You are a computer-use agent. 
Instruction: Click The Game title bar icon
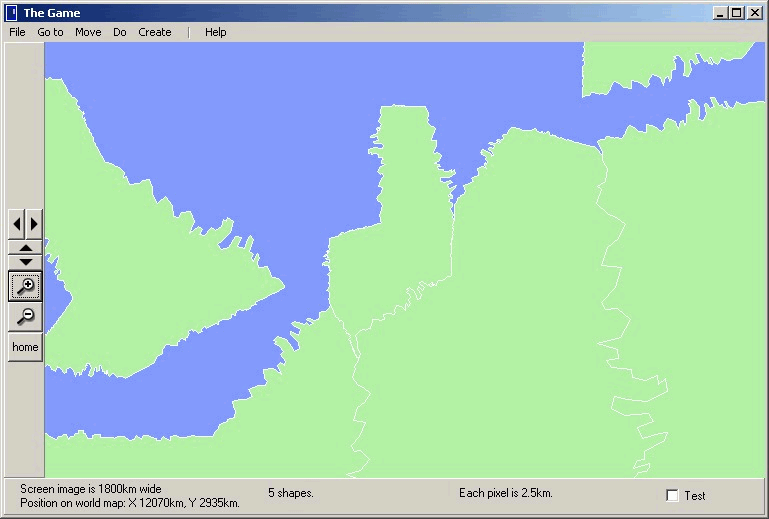point(11,13)
